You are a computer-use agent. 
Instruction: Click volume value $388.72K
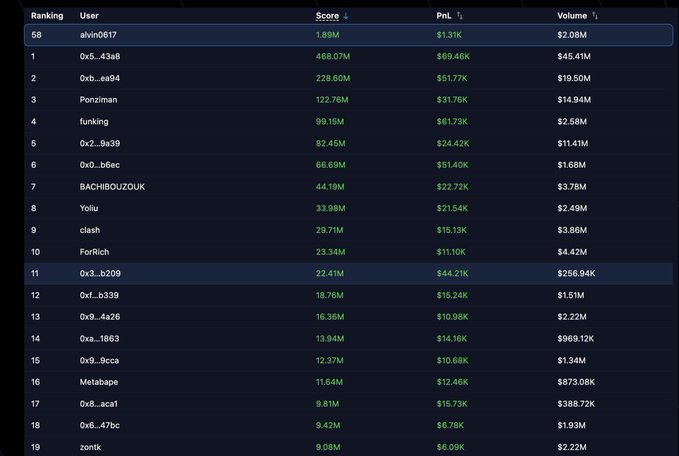point(576,404)
